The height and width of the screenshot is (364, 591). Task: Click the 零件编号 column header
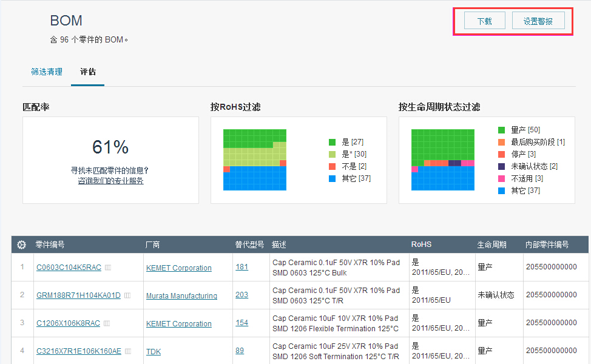[50, 244]
